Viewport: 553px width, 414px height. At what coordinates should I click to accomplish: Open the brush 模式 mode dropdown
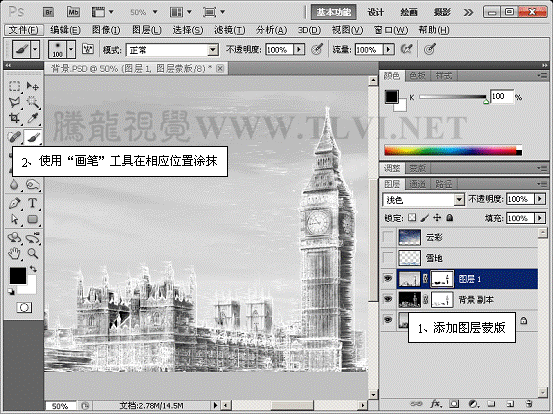213,50
